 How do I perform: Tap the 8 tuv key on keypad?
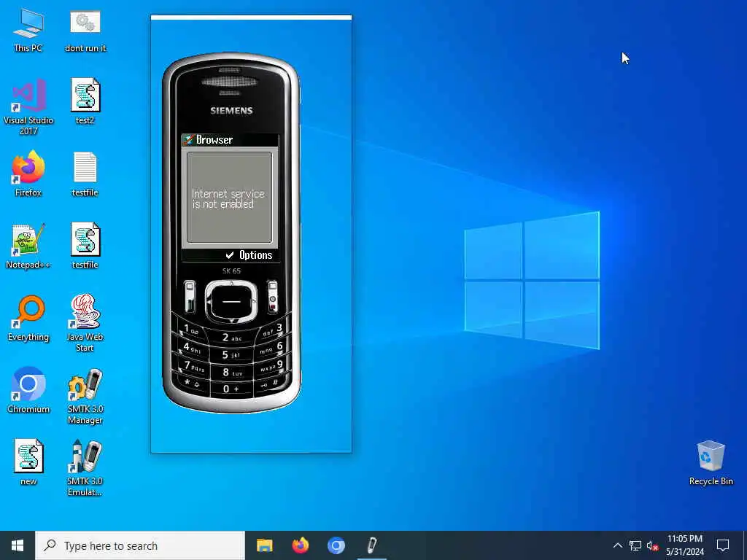[x=232, y=373]
